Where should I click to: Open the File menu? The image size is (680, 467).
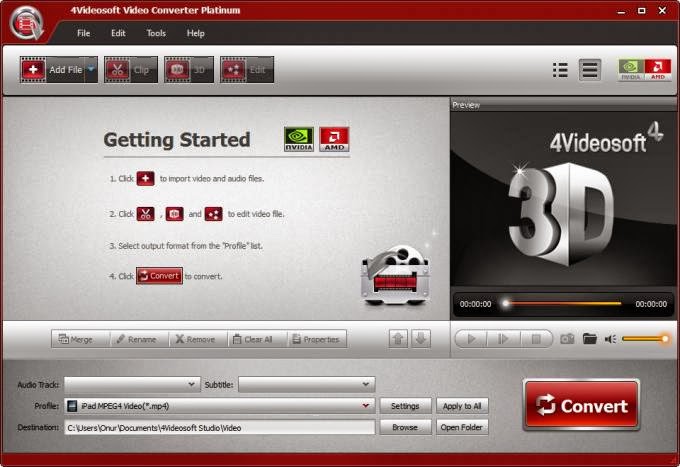click(84, 33)
